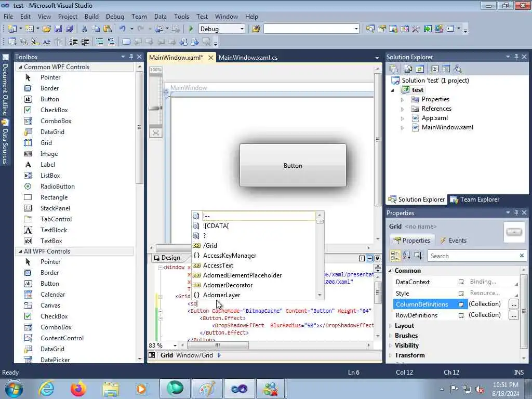Open the 83 % zoom dropdown
The image size is (532, 399).
coord(175,345)
